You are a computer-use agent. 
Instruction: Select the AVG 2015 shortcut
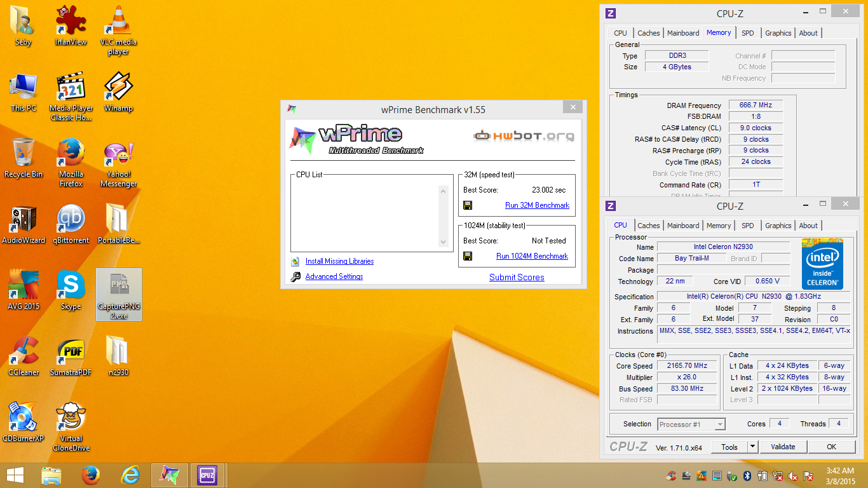click(24, 291)
